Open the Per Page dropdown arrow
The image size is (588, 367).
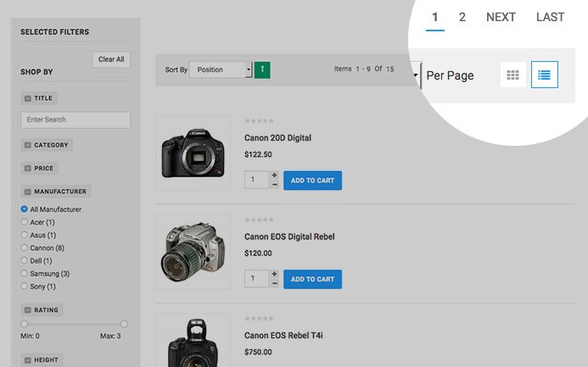click(x=416, y=75)
